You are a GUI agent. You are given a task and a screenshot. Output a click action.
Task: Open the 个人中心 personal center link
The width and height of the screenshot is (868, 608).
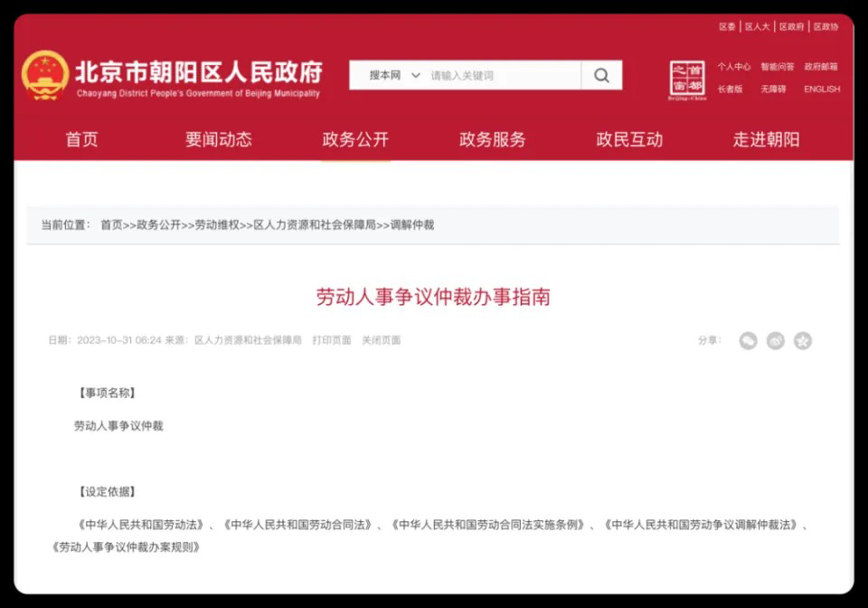coord(733,67)
